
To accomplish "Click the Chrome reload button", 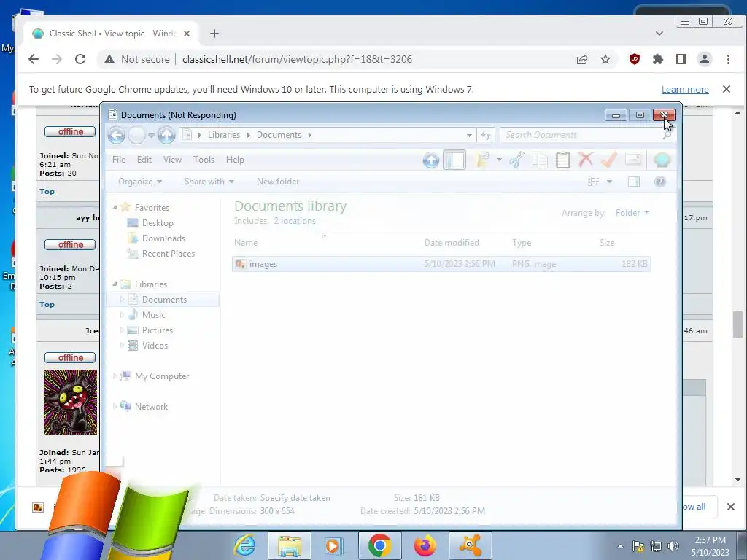I will (x=80, y=59).
